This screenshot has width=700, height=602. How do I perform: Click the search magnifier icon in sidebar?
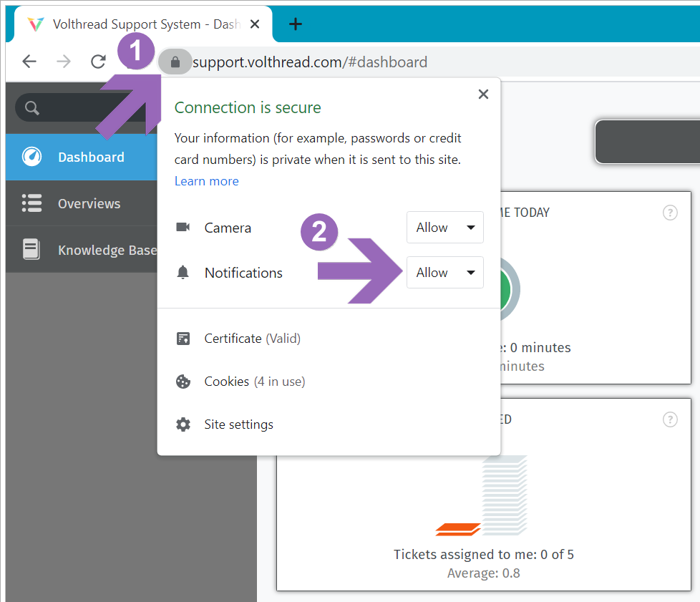[x=31, y=108]
